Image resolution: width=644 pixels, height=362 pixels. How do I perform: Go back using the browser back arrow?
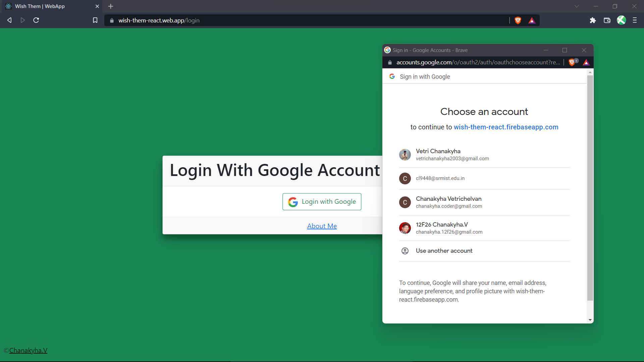point(9,20)
